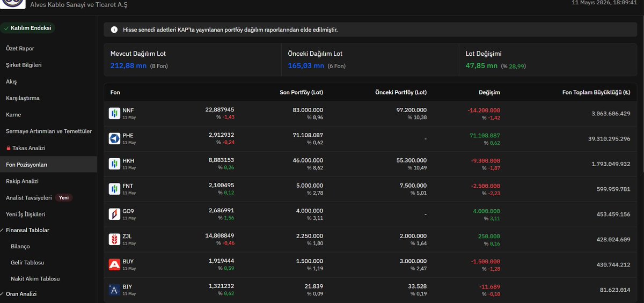Click the date and time at top right
Viewport: 644px width, 303px height.
(603, 3)
